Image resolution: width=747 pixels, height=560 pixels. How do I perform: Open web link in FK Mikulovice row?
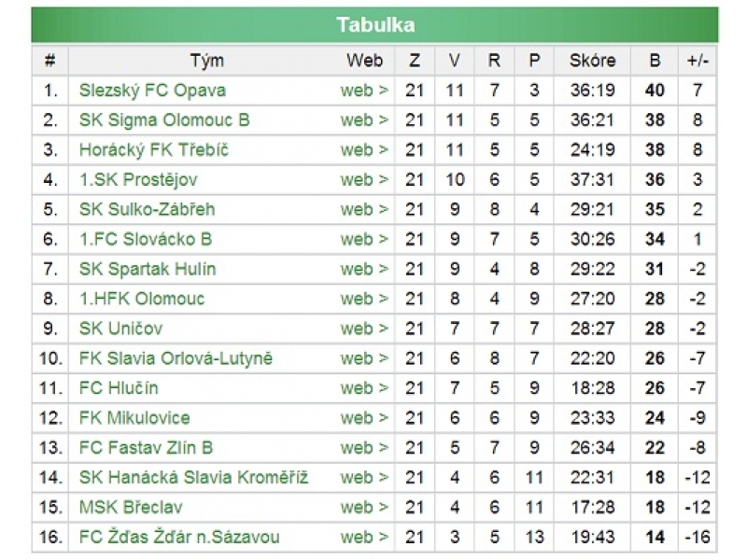(x=364, y=419)
